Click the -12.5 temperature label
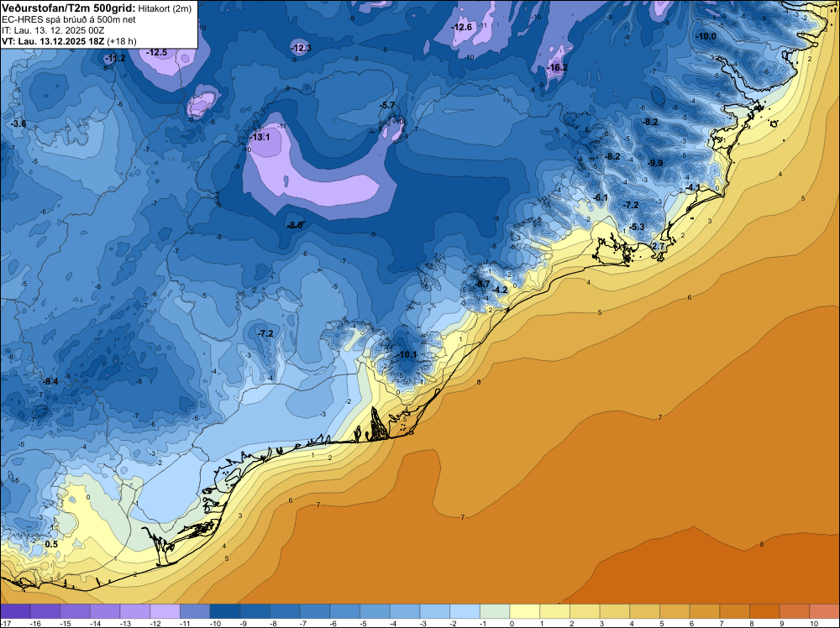The image size is (840, 628). pyautogui.click(x=156, y=52)
